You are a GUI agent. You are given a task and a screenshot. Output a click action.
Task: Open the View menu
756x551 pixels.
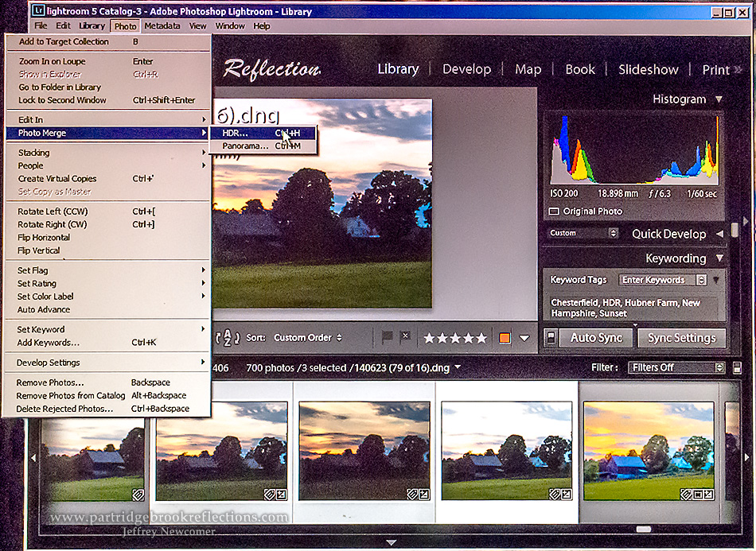pos(197,25)
